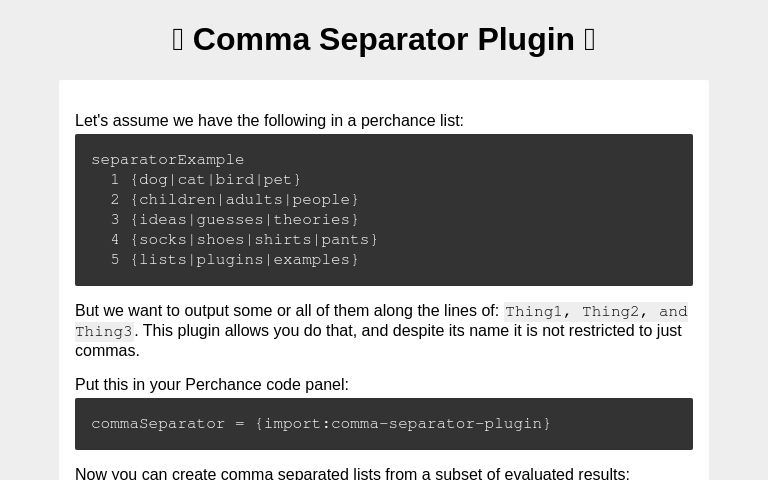Click line number 1 in the code block
Viewport: 768px width, 480px height.
pos(115,180)
